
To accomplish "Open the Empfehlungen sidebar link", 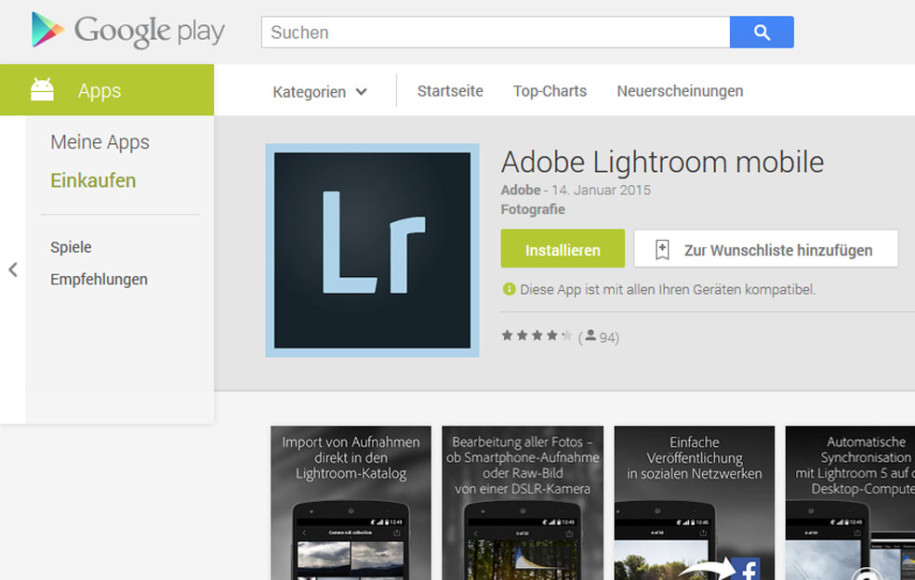I will (99, 279).
